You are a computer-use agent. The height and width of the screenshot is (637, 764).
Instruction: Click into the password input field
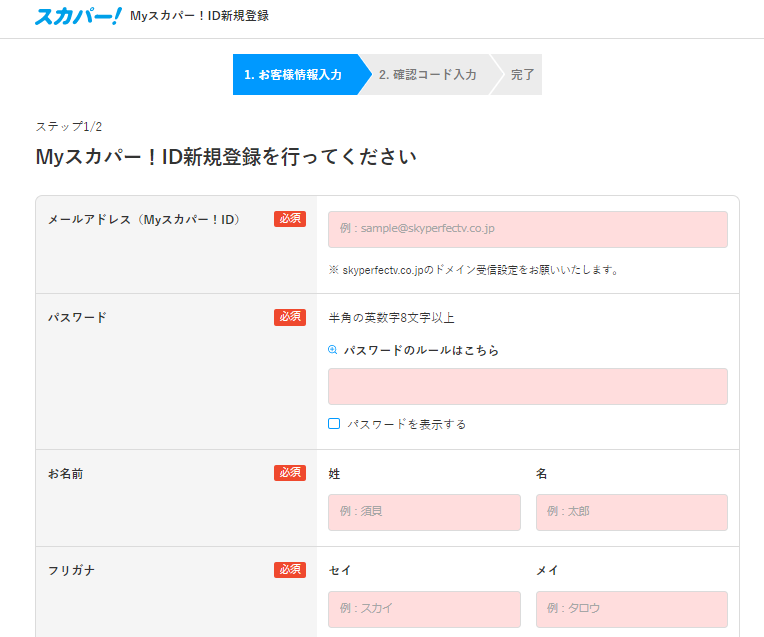pos(527,386)
